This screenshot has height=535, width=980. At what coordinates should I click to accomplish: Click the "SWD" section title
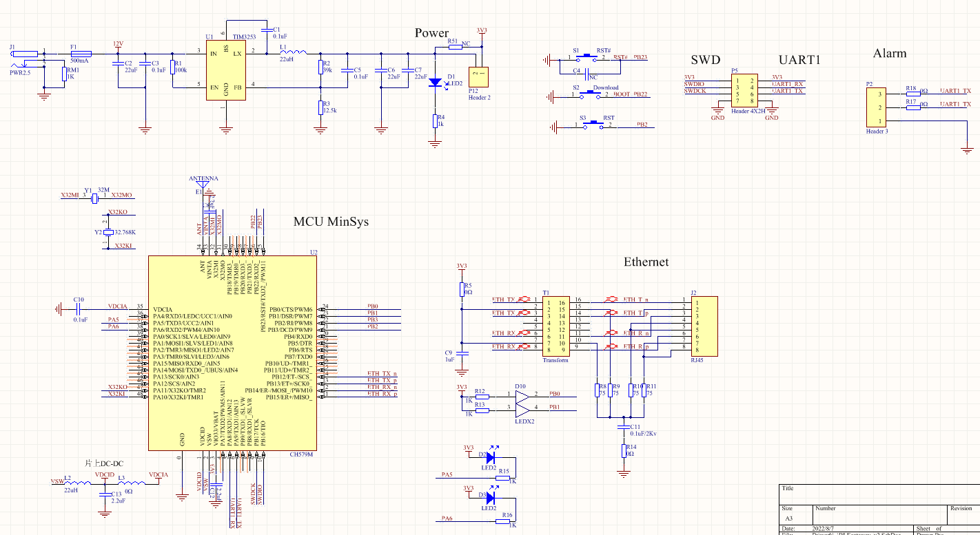(706, 60)
